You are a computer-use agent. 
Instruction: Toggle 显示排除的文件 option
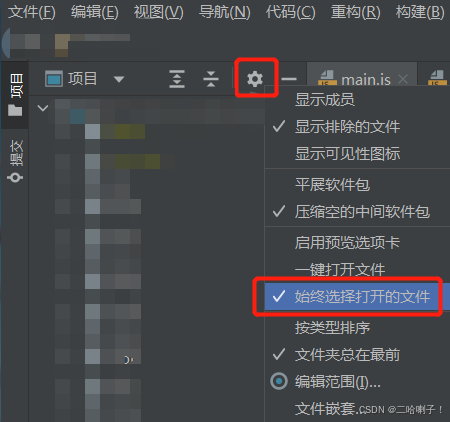click(x=357, y=127)
